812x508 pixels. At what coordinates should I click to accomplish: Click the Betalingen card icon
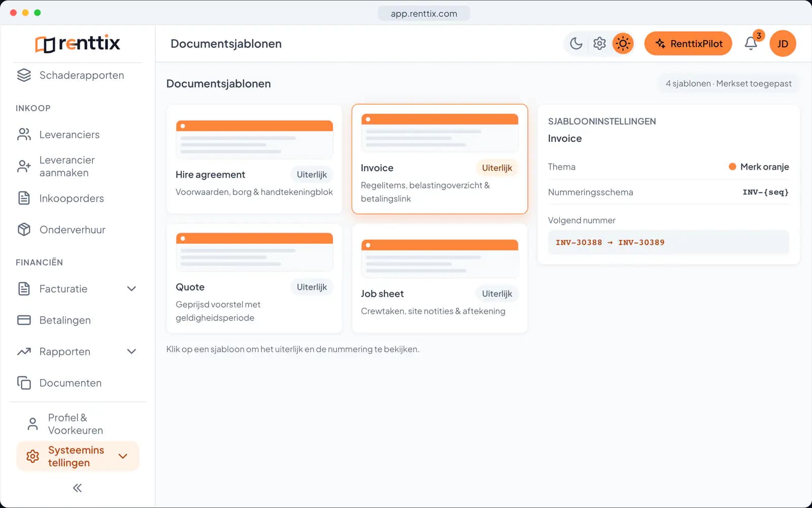(x=24, y=320)
